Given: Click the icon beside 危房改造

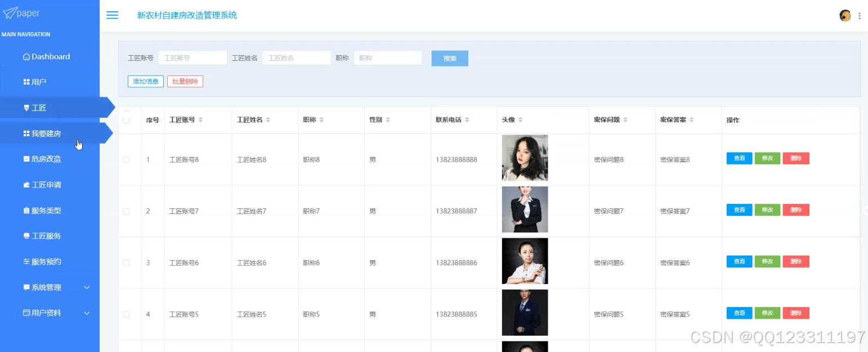Looking at the screenshot, I should point(26,159).
